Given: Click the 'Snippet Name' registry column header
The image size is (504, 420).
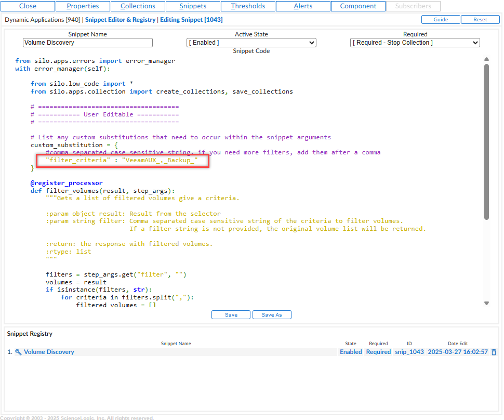Looking at the screenshot, I should (x=176, y=344).
